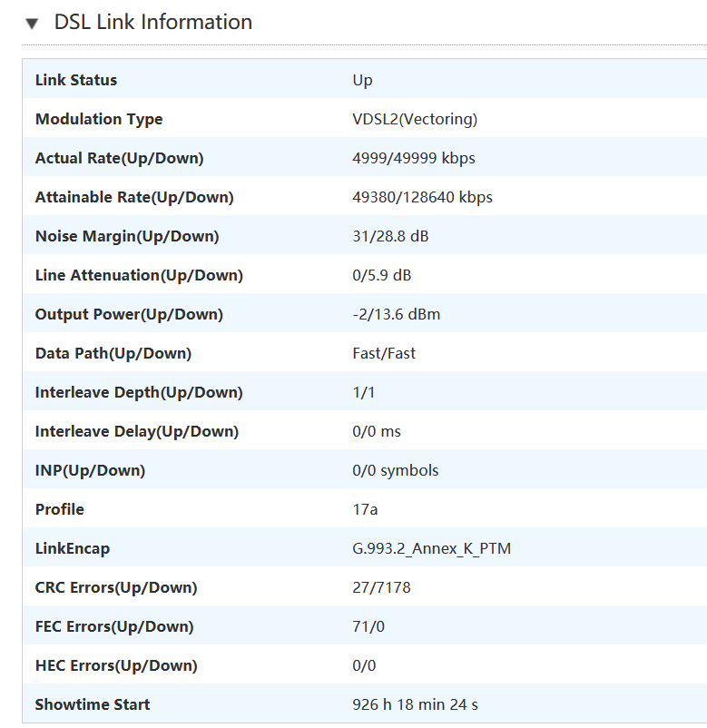The height and width of the screenshot is (728, 707).
Task: Click the DSL Link Information heading
Action: 153,23
